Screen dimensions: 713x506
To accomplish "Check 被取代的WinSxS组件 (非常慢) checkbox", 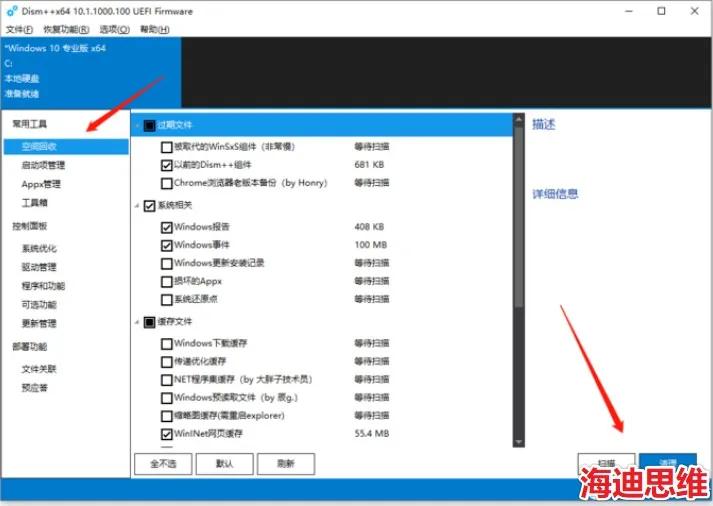I will click(167, 147).
